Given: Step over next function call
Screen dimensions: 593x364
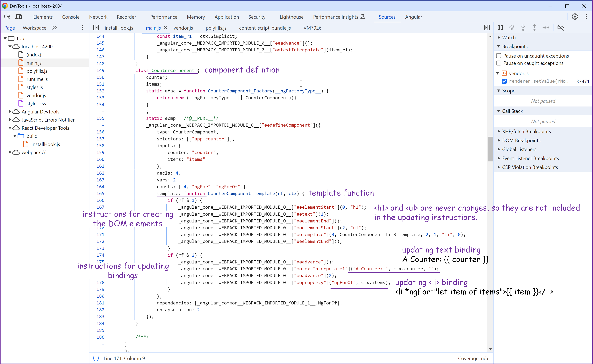Looking at the screenshot, I should tap(512, 28).
